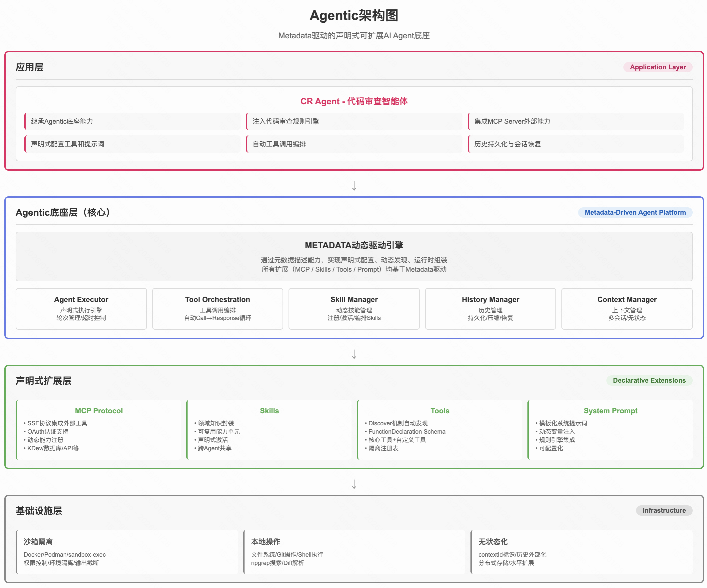Click the Infrastructure badge
This screenshot has height=588, width=707.
(x=664, y=511)
